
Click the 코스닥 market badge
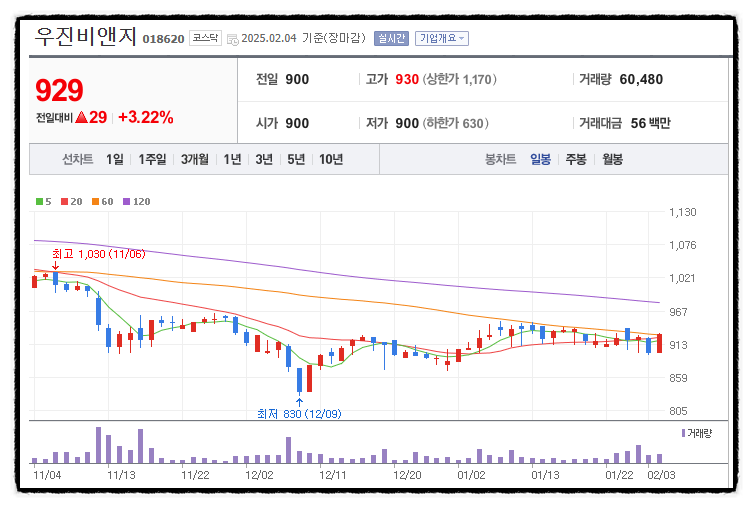tap(205, 38)
